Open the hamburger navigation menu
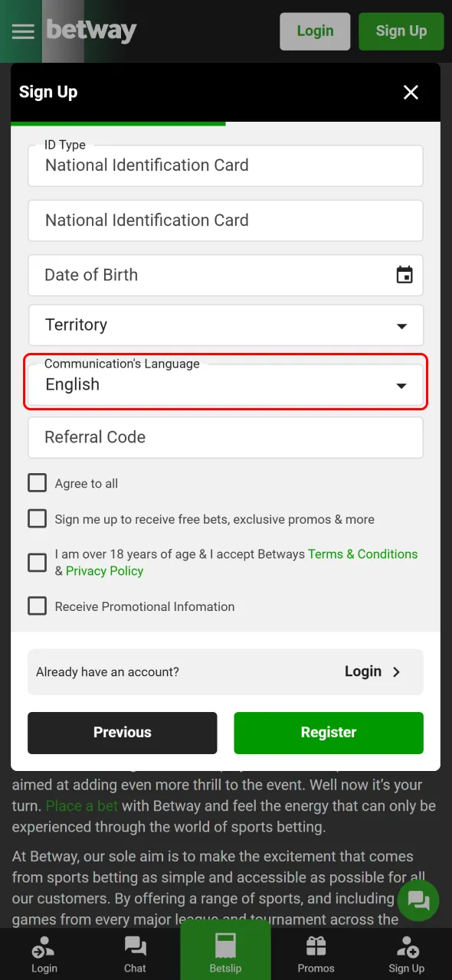 pyautogui.click(x=22, y=31)
